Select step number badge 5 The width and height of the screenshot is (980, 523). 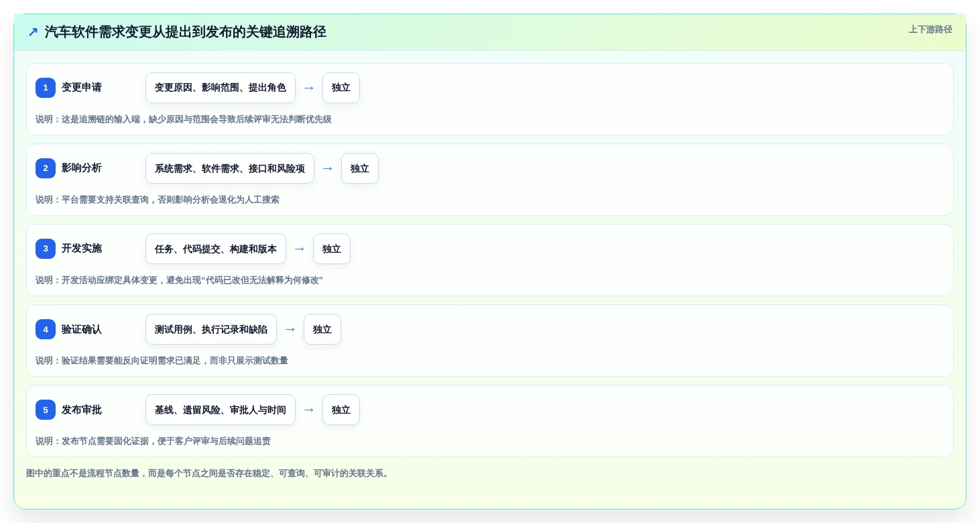click(x=46, y=410)
